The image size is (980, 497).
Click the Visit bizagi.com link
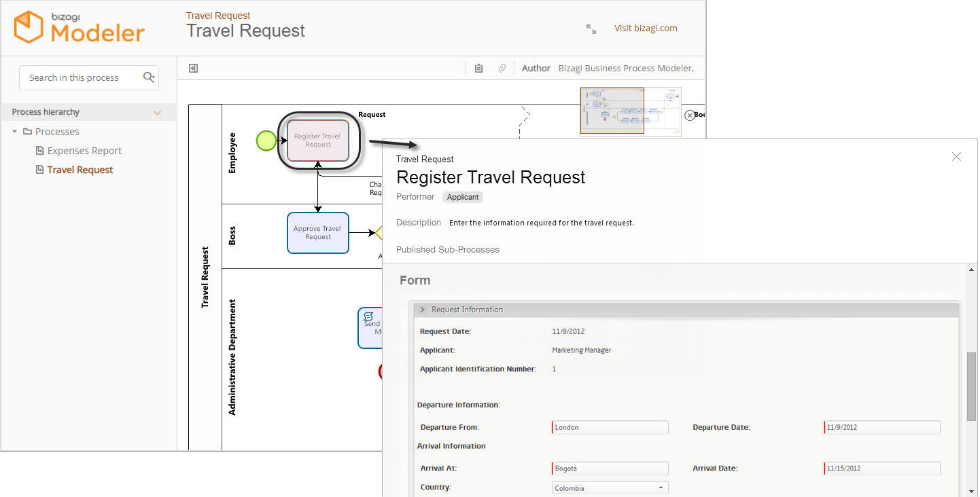pyautogui.click(x=646, y=29)
